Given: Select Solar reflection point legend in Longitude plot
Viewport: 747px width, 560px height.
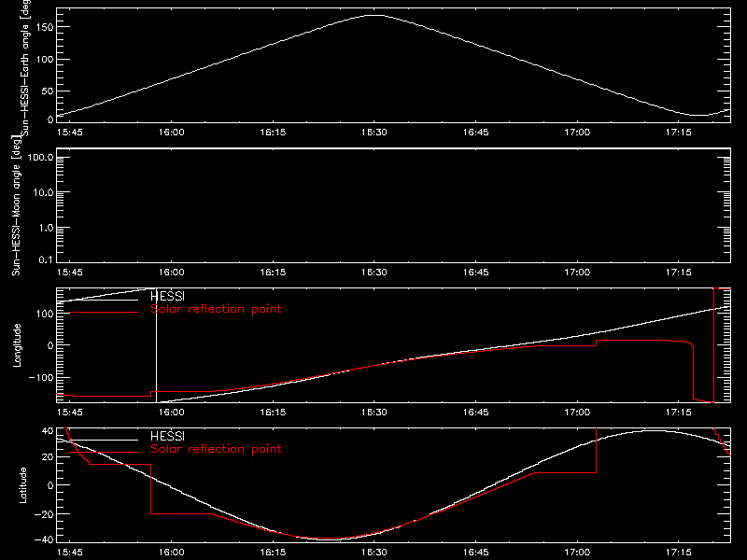Looking at the screenshot, I should click(216, 309).
